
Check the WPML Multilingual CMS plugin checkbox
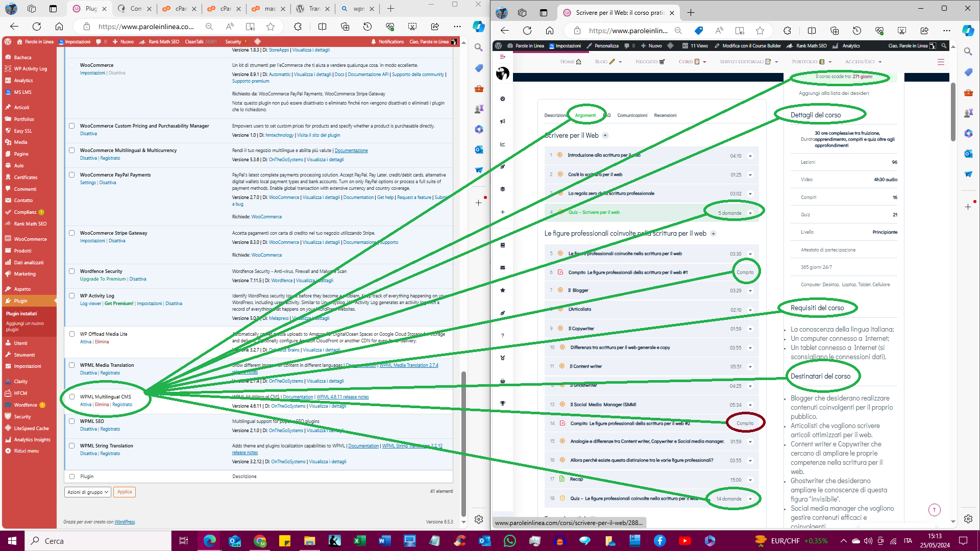tap(72, 397)
